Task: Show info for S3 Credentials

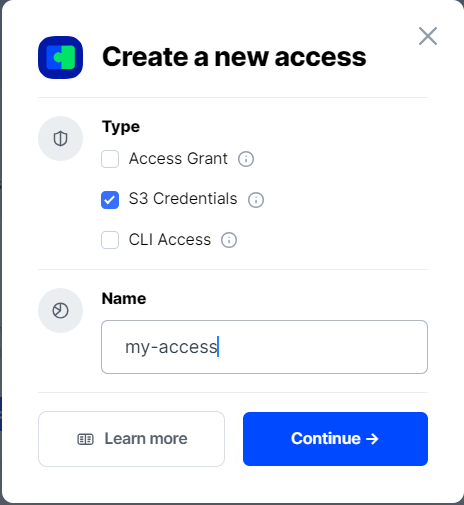Action: [x=256, y=200]
